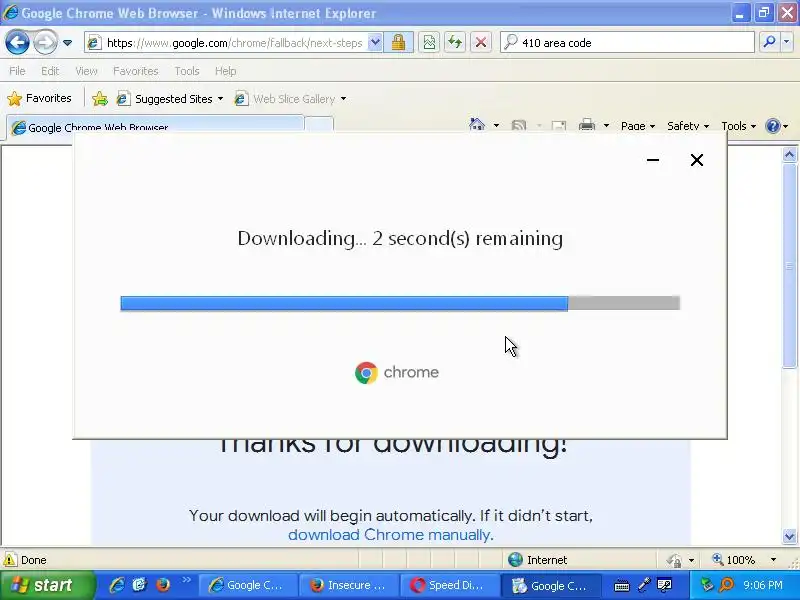Screen dimensions: 800x600
Task: Expand the Print dropdown arrow
Action: click(606, 126)
